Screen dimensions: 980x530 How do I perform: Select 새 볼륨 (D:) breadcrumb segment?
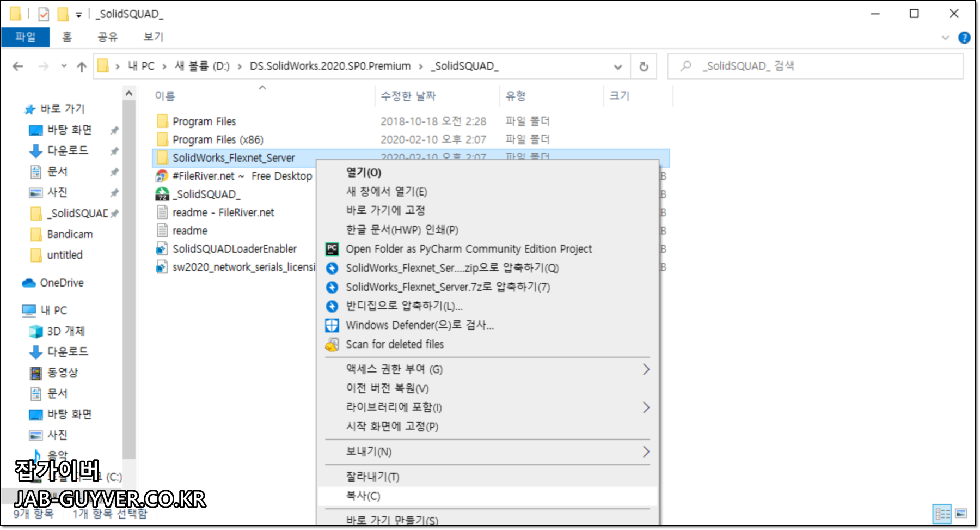(202, 66)
